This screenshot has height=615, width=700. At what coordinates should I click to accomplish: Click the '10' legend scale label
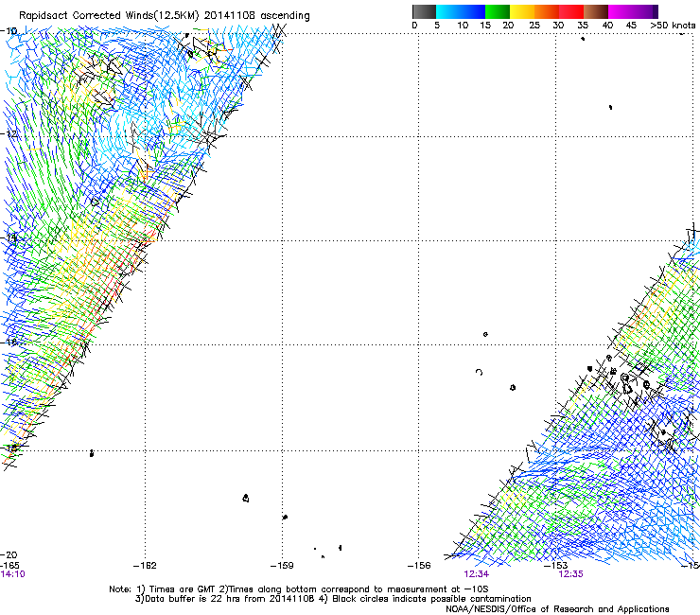463,25
